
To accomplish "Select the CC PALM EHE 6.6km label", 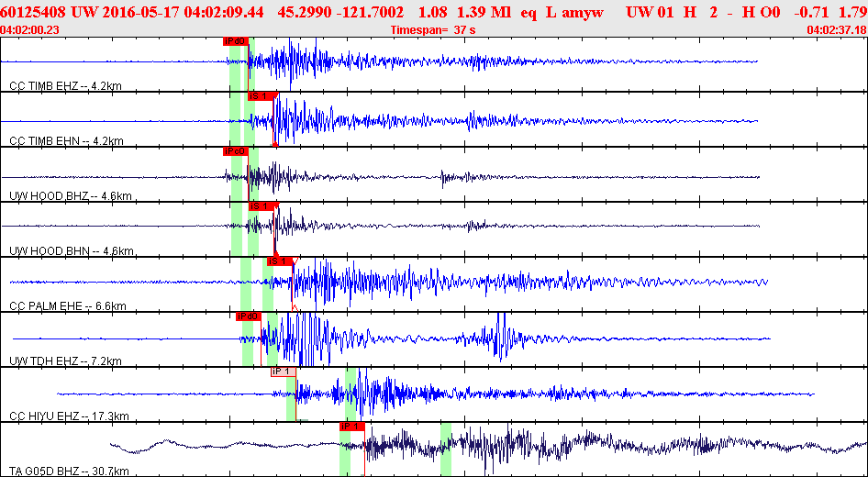I will point(68,306).
